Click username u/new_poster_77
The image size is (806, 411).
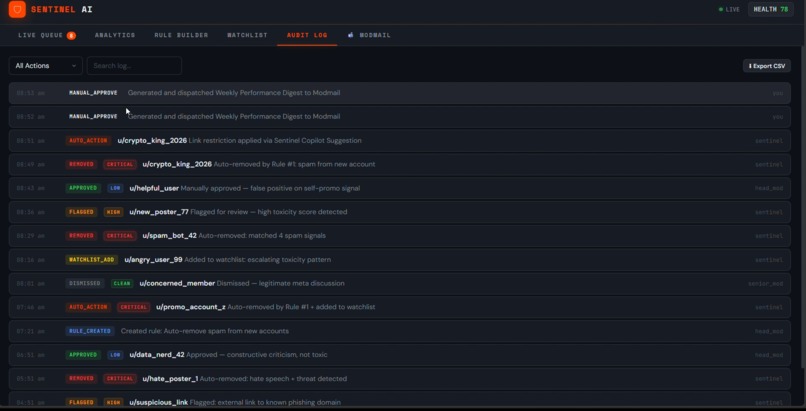(x=159, y=212)
